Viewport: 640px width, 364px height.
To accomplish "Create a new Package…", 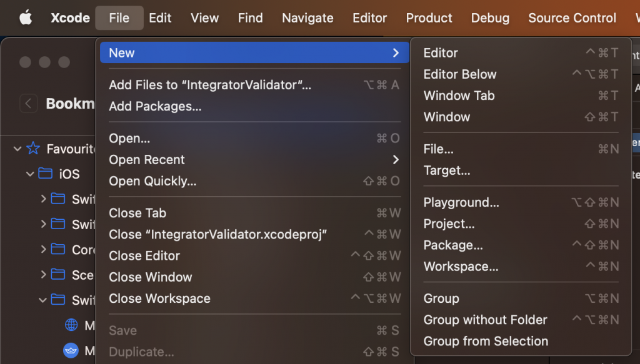I will [x=521, y=245].
